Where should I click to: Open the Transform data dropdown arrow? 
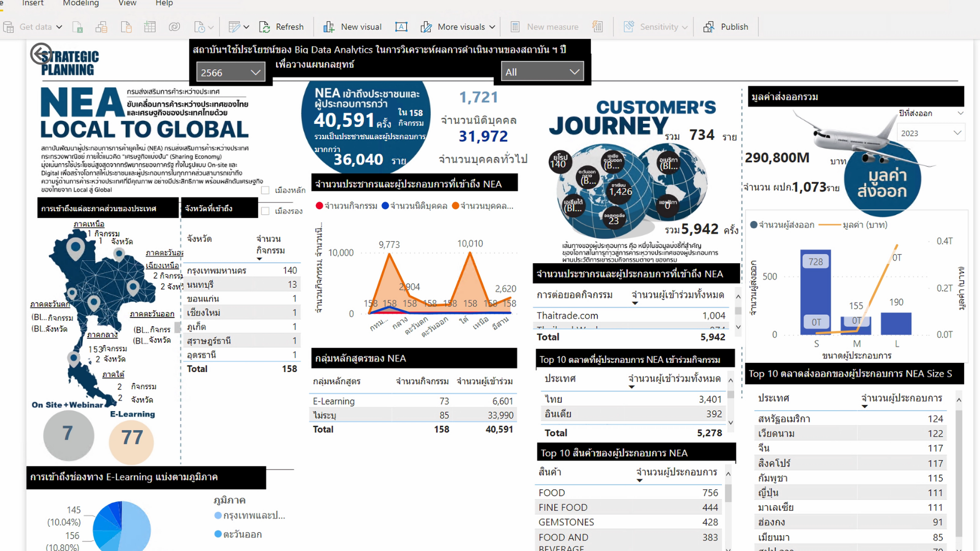(x=246, y=27)
